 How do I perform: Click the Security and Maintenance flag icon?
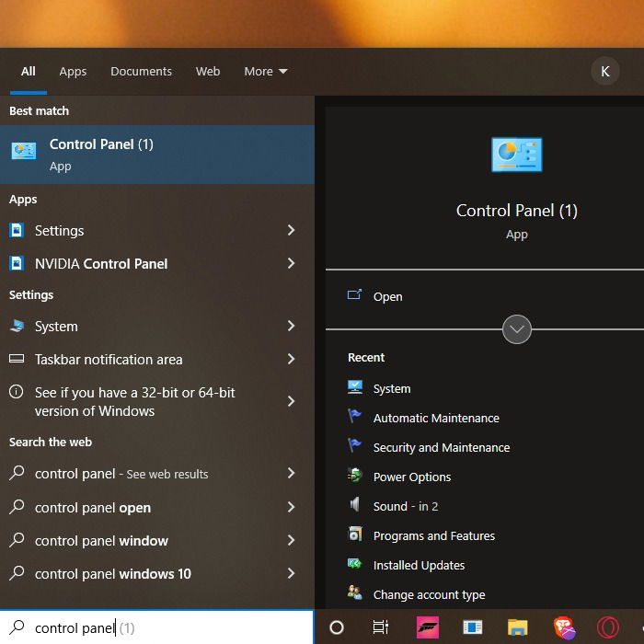(x=355, y=446)
